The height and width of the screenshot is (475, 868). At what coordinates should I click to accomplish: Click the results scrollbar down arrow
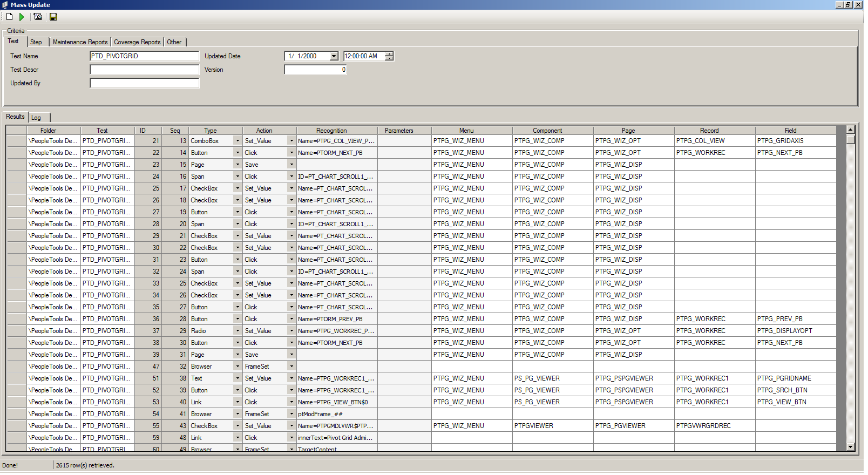(851, 447)
